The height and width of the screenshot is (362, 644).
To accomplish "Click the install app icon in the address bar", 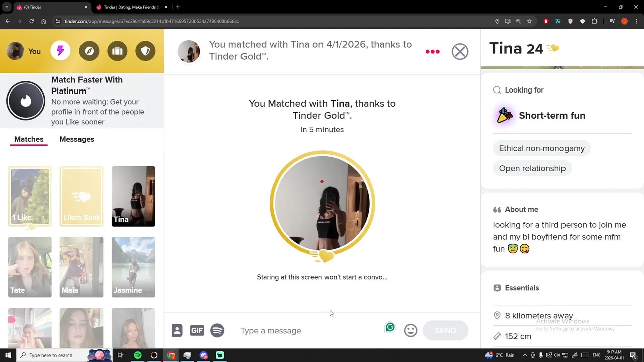I will tap(508, 21).
